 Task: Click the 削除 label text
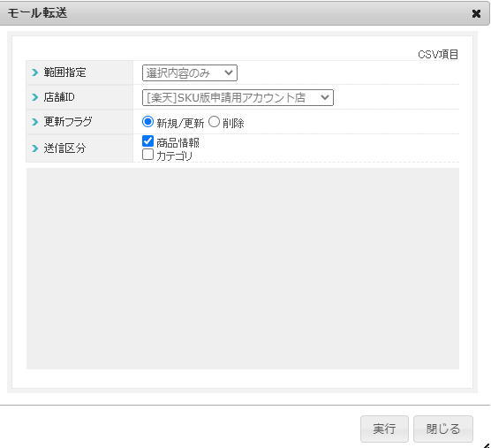tap(233, 124)
